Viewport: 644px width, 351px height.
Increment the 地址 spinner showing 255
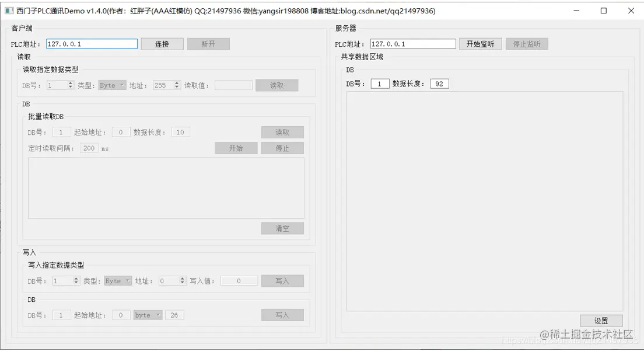click(176, 82)
